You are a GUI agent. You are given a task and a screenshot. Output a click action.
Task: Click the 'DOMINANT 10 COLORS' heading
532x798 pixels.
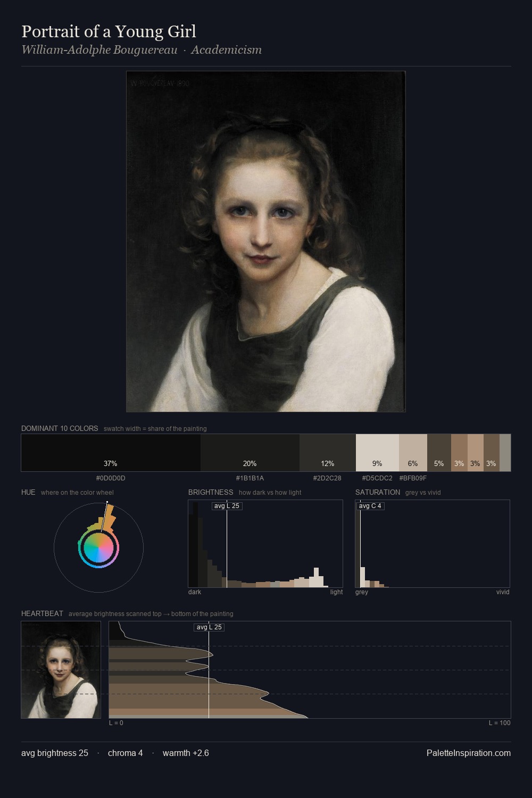click(x=60, y=428)
